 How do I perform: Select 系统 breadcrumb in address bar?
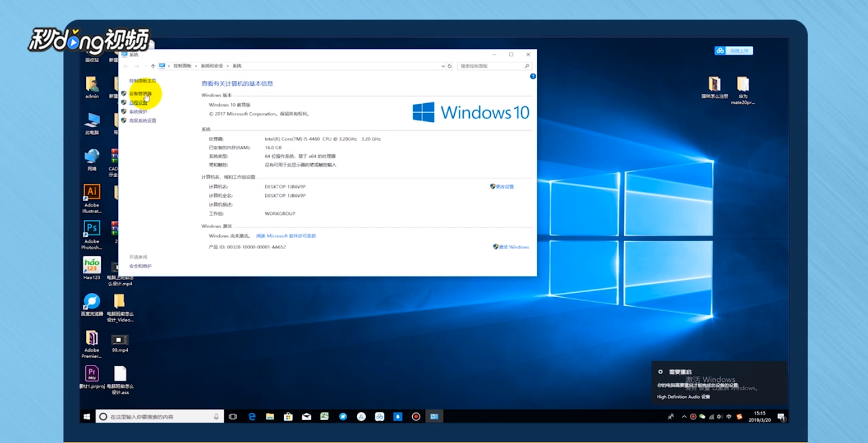237,66
